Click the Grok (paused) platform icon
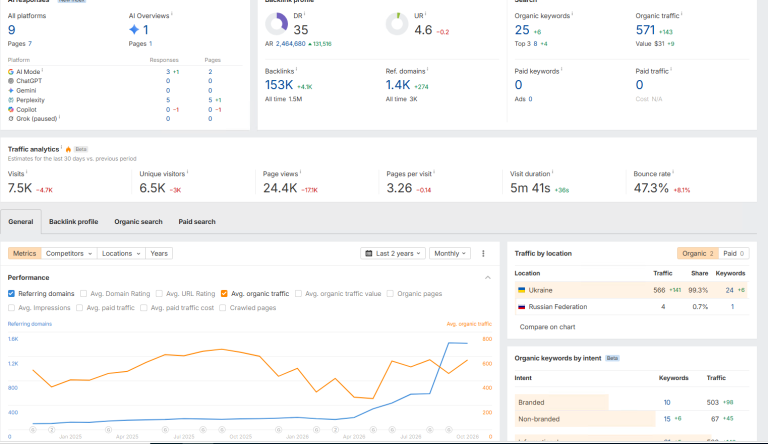Image resolution: width=768 pixels, height=444 pixels. (x=11, y=119)
